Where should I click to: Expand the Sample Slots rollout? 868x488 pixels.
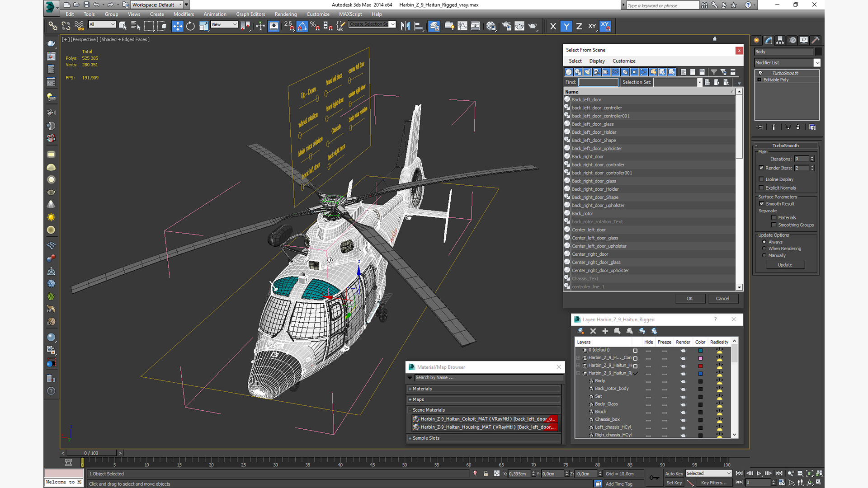[x=484, y=438]
